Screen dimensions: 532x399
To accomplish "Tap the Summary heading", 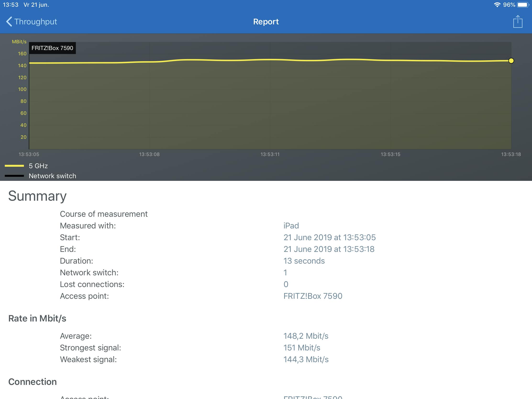I will (x=37, y=196).
